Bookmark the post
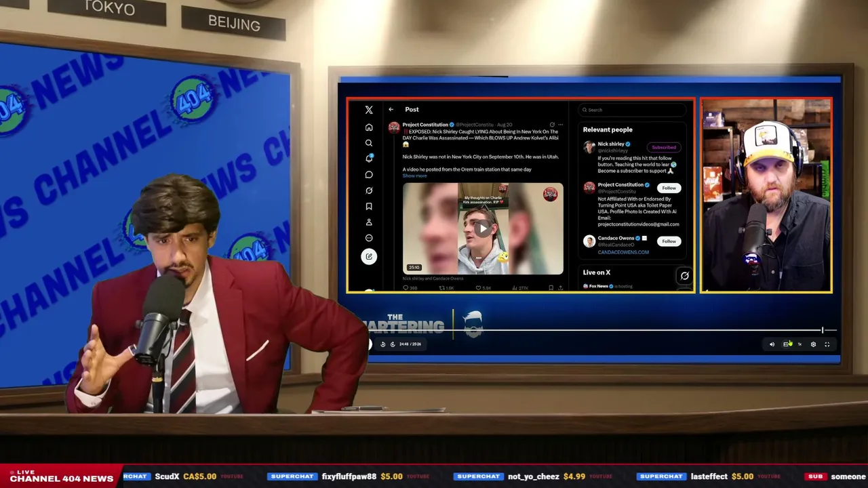Screen dimensions: 868x488 (x=551, y=288)
